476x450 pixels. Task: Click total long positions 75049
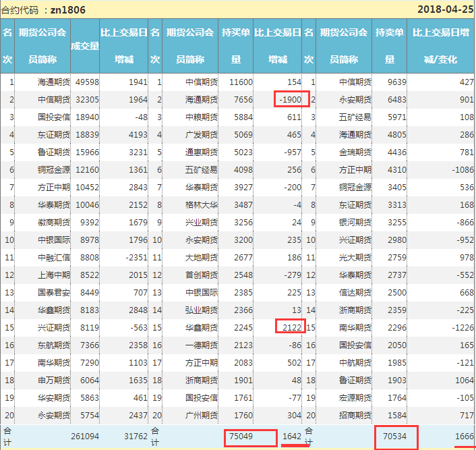[241, 437]
